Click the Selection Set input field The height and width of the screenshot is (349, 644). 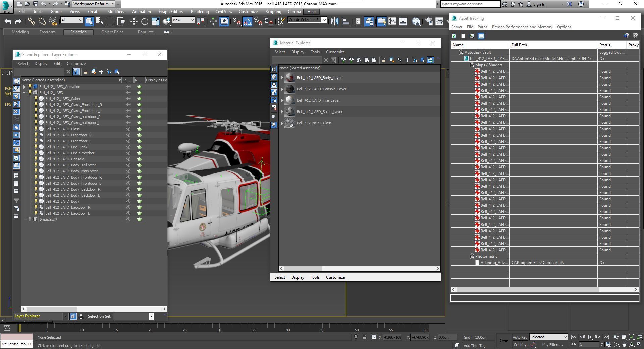(131, 316)
